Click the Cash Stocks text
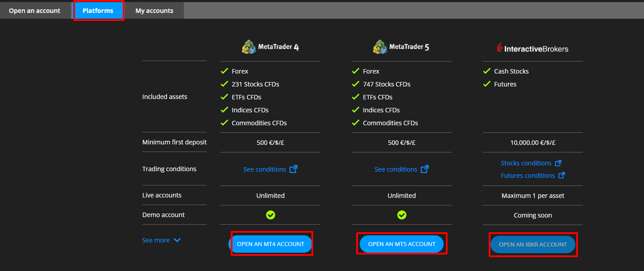644x271 pixels. click(511, 71)
